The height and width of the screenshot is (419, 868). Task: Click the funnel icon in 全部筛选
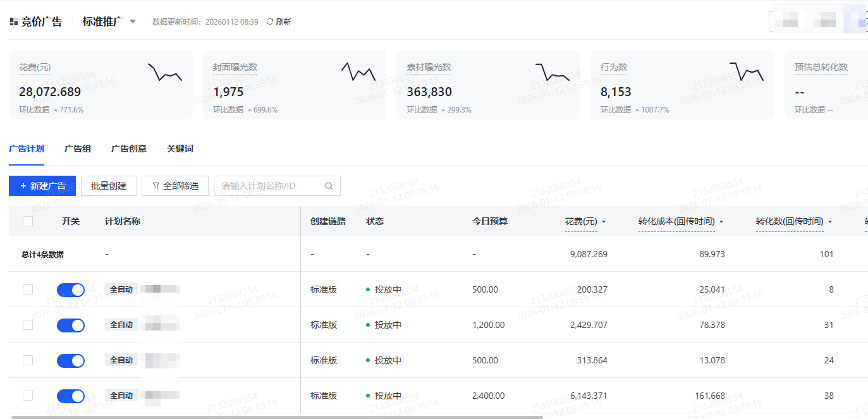click(156, 186)
